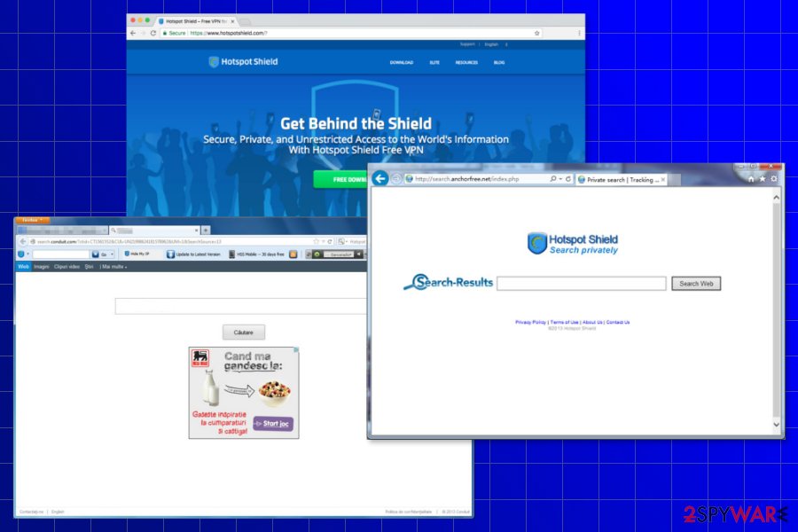Click HSS Mobile – 30 days free

[x=256, y=254]
